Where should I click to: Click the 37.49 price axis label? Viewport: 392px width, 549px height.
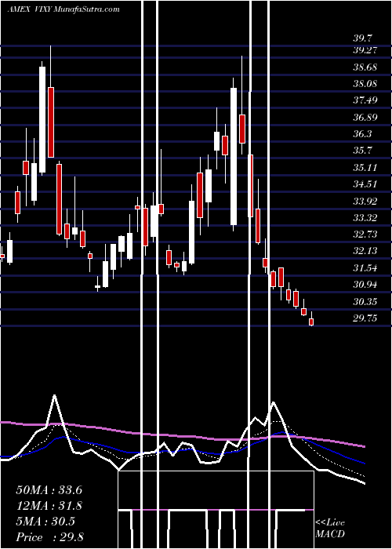coord(365,100)
